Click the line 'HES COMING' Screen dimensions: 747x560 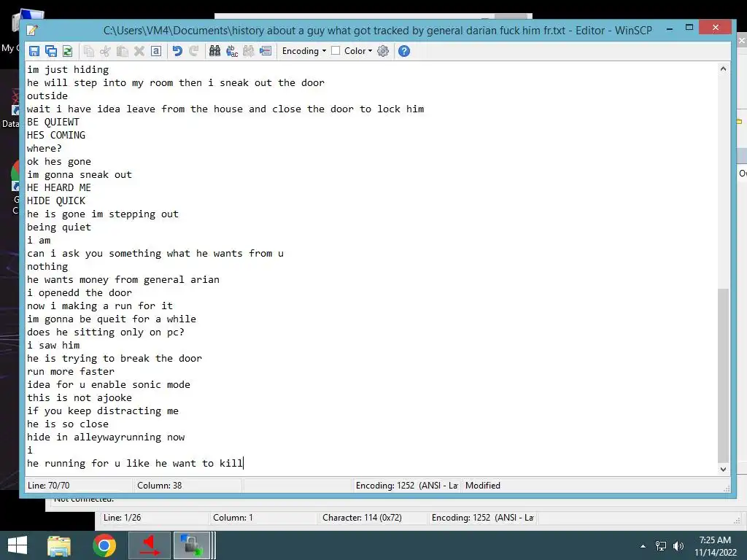56,135
